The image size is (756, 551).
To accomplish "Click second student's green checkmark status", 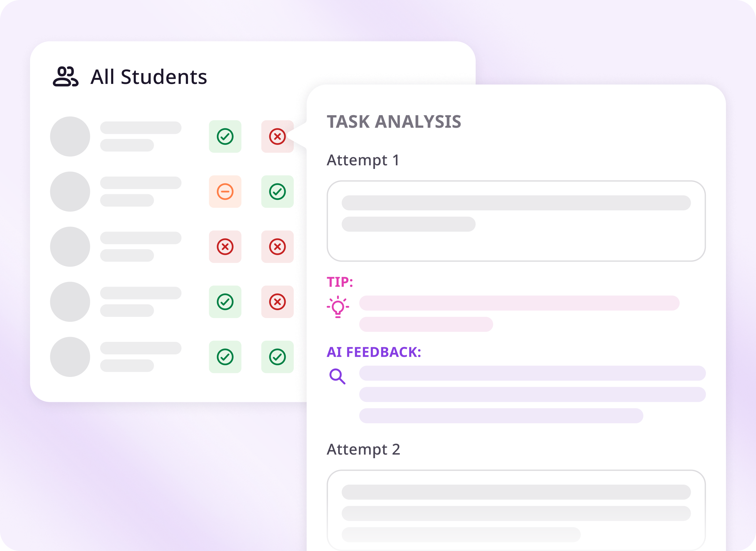I will [x=277, y=191].
